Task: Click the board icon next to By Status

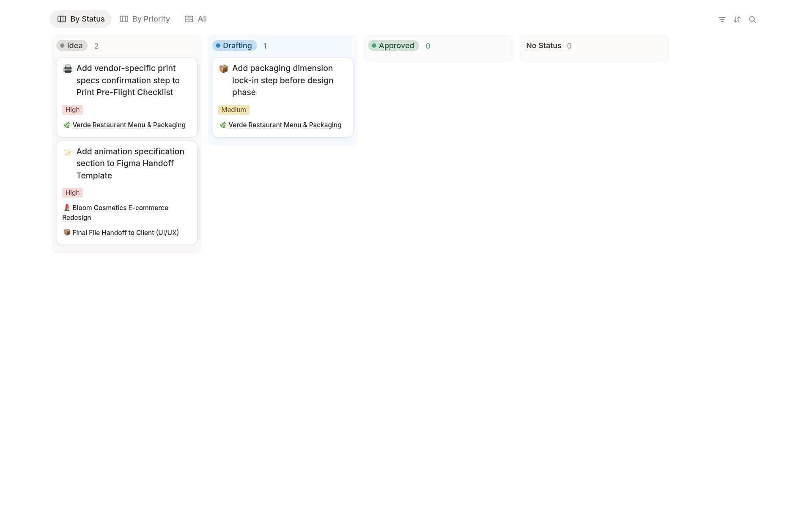Action: coord(62,19)
